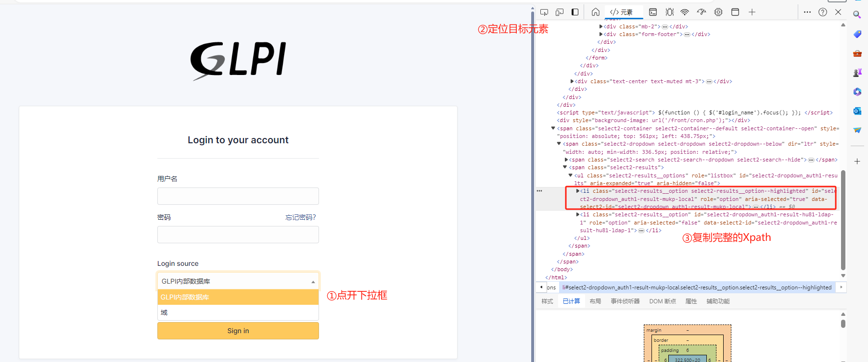
Task: Expand the div class="form-footer" node
Action: click(x=601, y=34)
